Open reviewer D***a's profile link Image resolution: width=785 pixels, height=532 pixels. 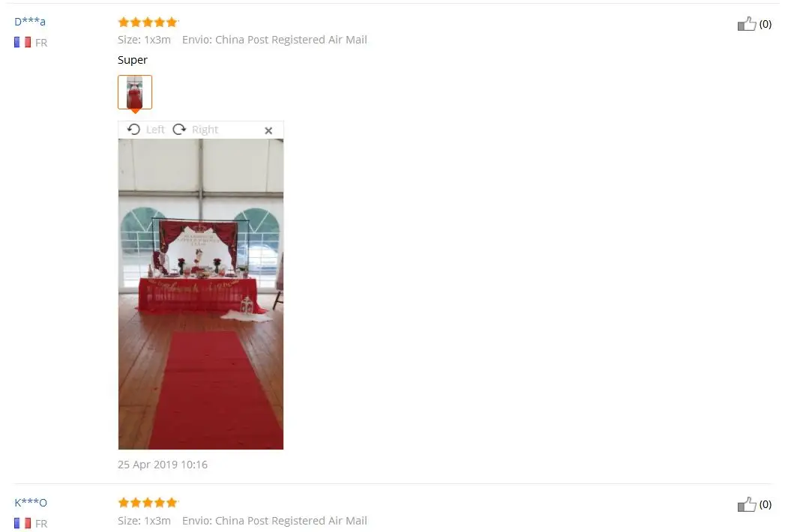pos(30,22)
